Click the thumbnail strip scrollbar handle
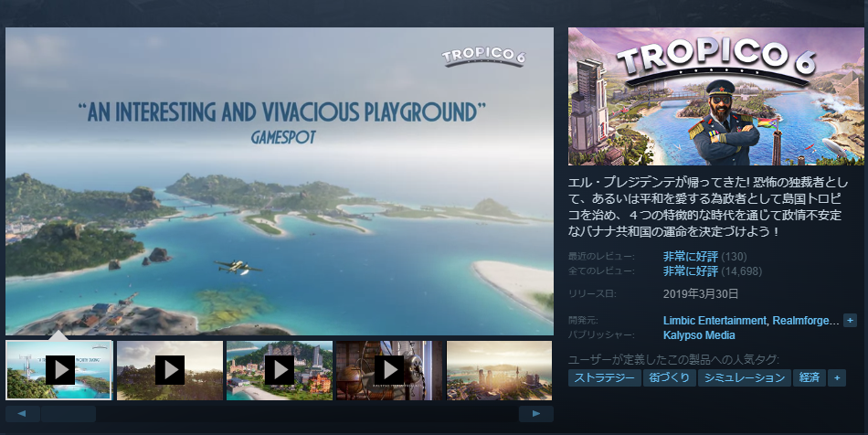This screenshot has height=435, width=868. click(x=69, y=413)
